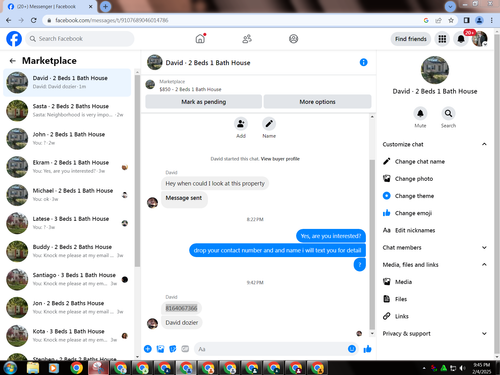Open the emoji picker
500x375 pixels.
[352, 349]
